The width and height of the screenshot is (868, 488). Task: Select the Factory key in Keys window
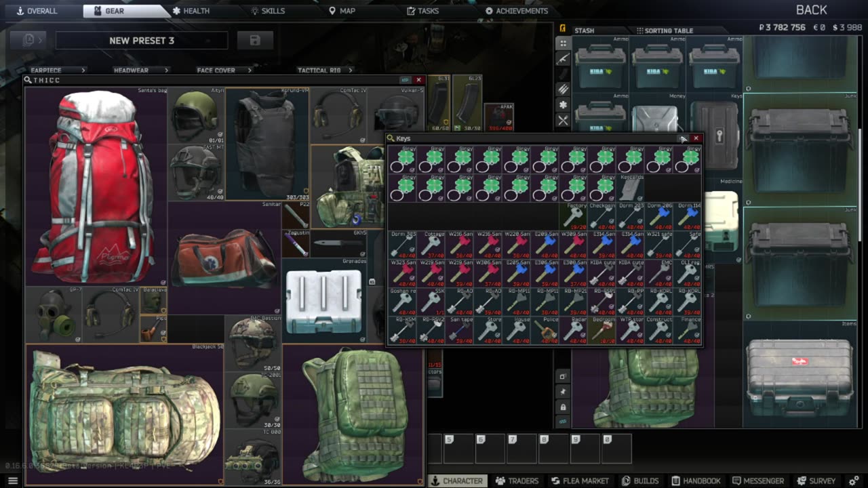(x=573, y=216)
